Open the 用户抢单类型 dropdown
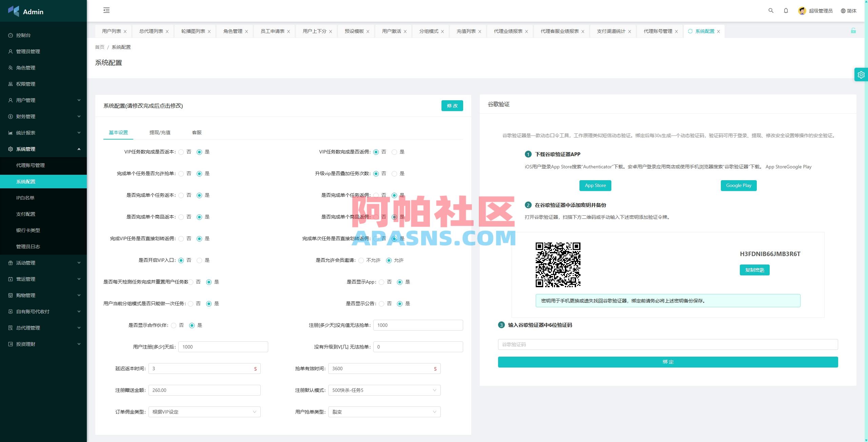Screen dimensions: 868x442 384,412
